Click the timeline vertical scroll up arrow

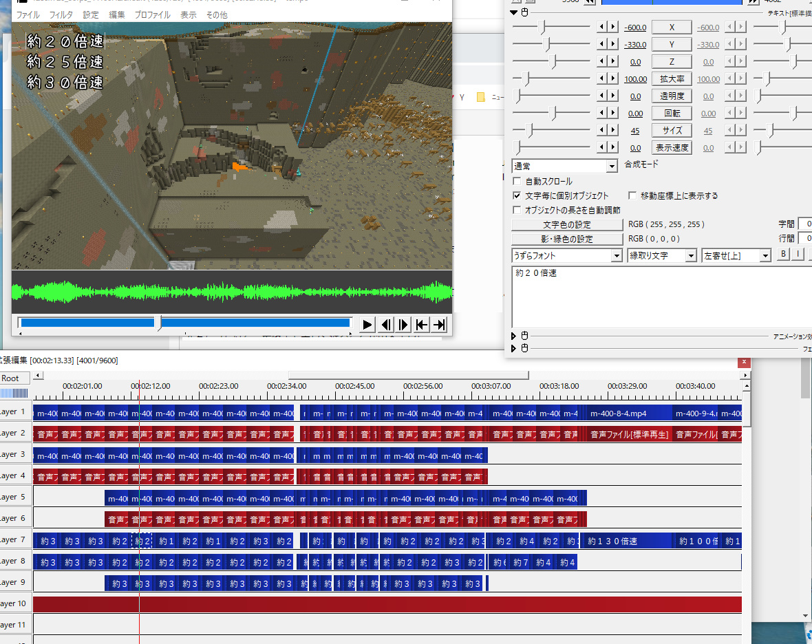coord(747,386)
